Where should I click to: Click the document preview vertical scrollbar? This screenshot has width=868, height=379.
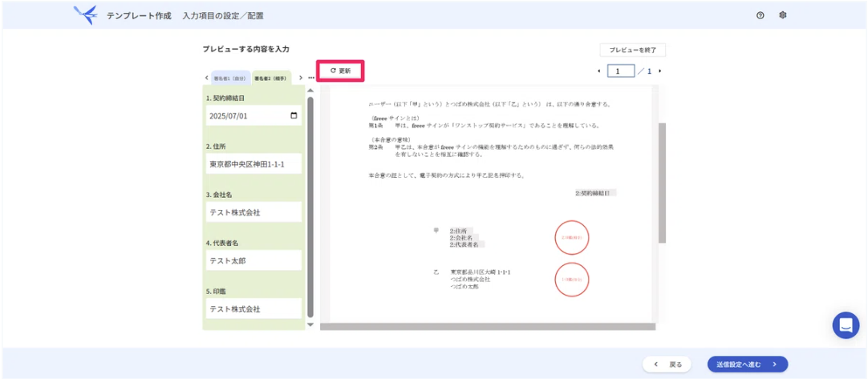(662, 183)
